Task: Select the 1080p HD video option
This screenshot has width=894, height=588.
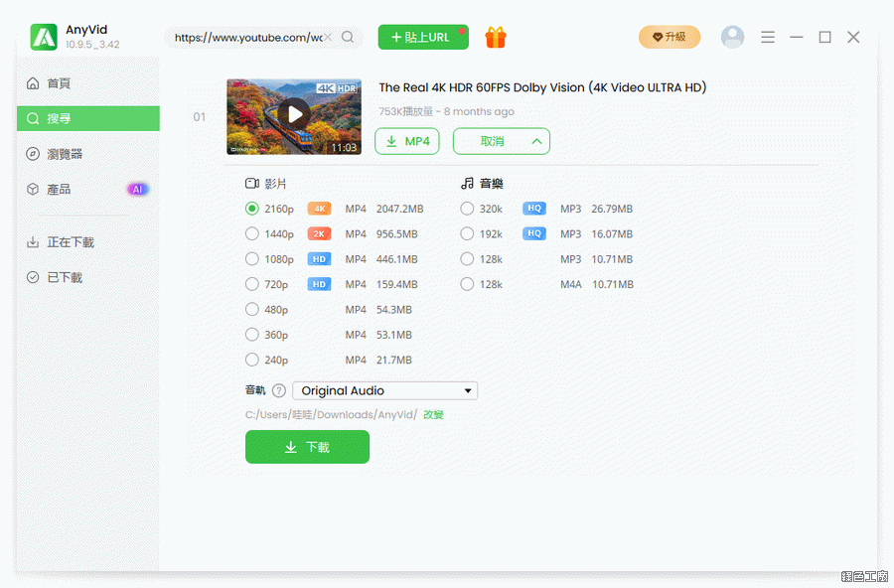Action: tap(252, 259)
